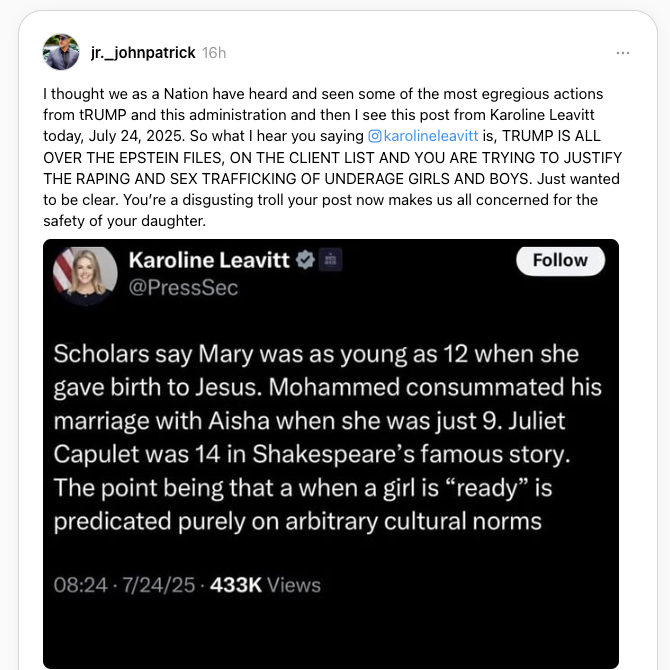The height and width of the screenshot is (670, 670).
Task: Click the @PressSec handle
Action: tap(183, 288)
